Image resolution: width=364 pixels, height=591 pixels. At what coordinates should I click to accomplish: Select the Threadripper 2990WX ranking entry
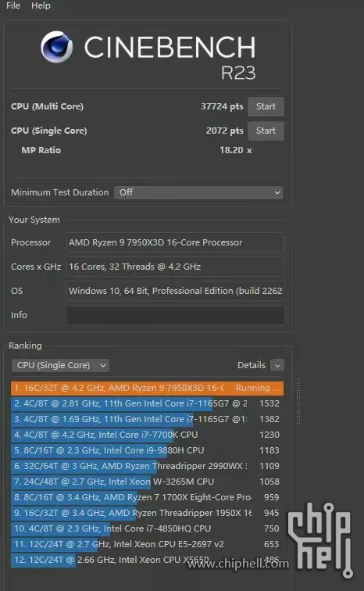(147, 466)
